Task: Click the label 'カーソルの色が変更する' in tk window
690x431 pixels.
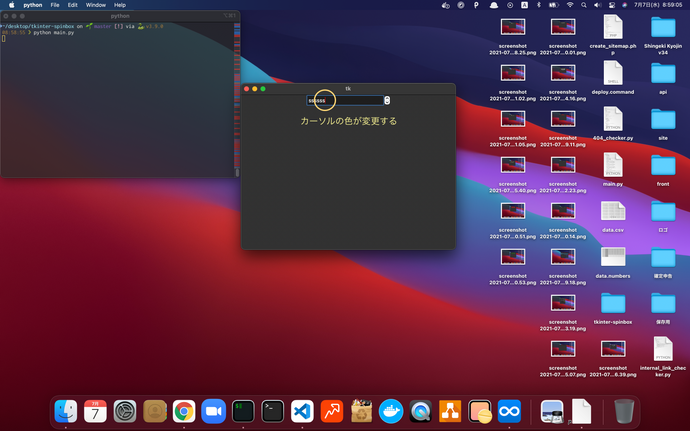Action: point(349,121)
